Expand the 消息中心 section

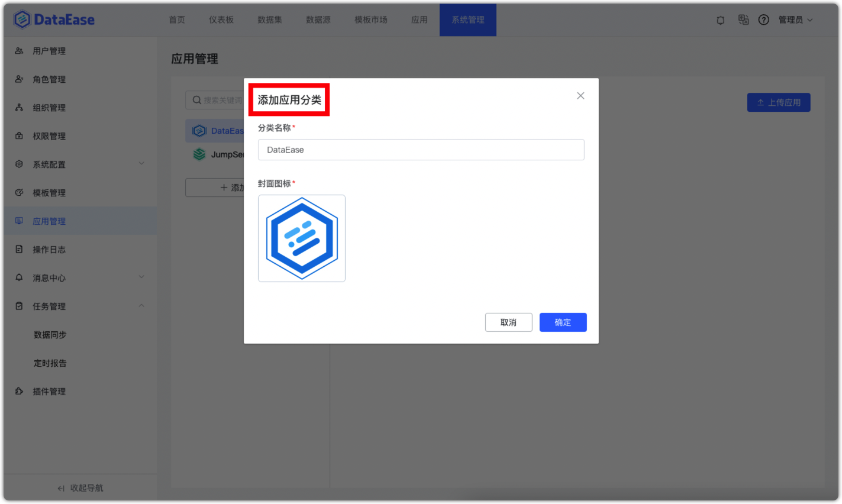click(141, 277)
